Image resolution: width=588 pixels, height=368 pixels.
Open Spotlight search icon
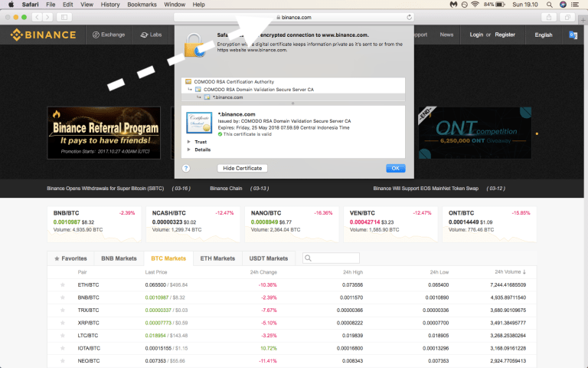tap(550, 5)
